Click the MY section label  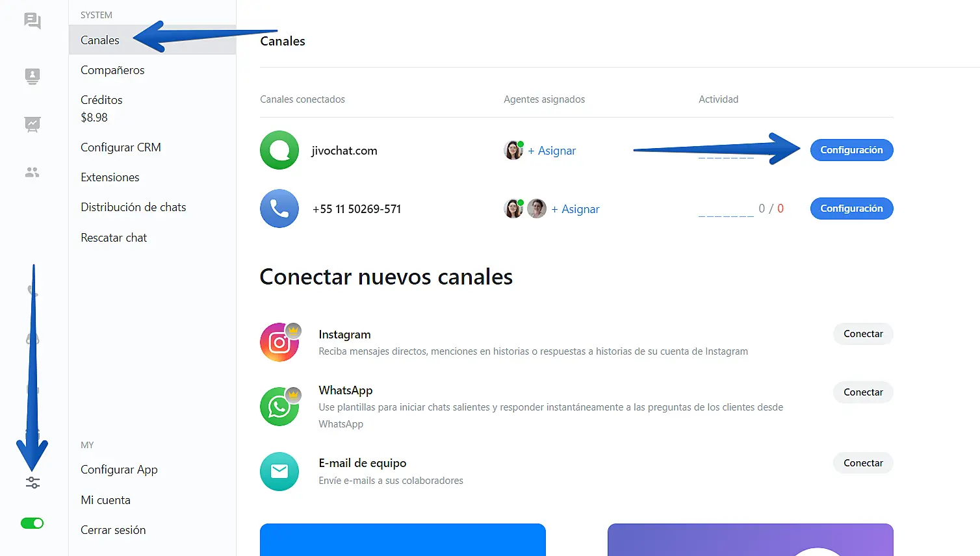87,445
